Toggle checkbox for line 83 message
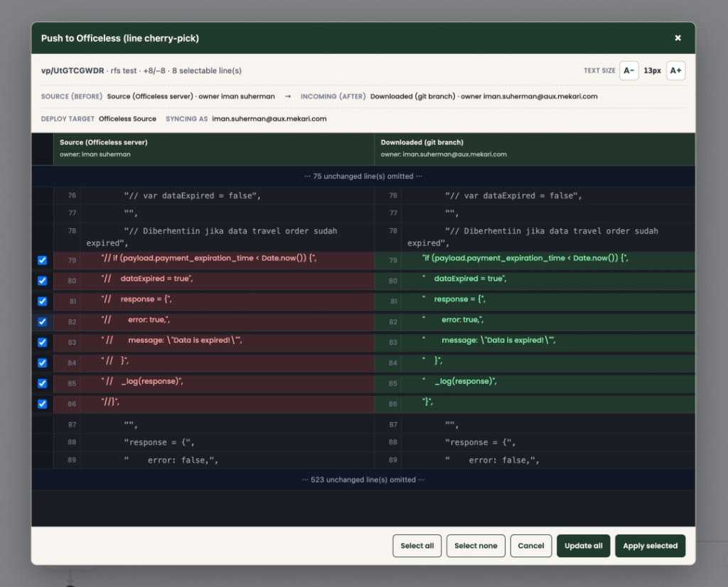728x587 pixels. (42, 343)
